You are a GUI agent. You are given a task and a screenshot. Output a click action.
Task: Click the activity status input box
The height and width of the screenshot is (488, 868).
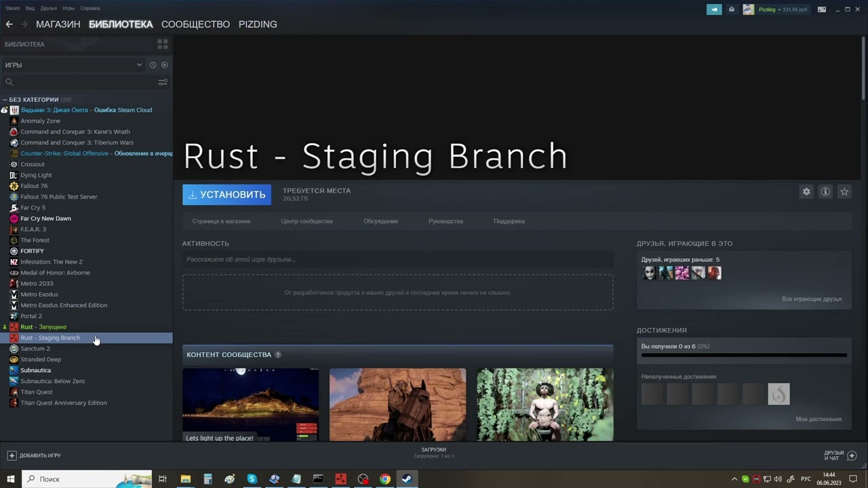[397, 260]
